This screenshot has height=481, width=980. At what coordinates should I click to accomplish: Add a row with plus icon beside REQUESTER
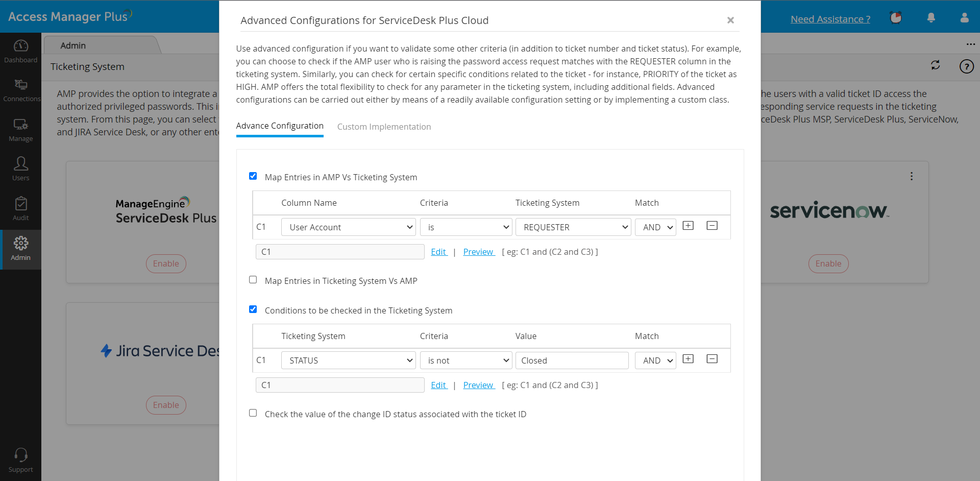[x=688, y=226]
